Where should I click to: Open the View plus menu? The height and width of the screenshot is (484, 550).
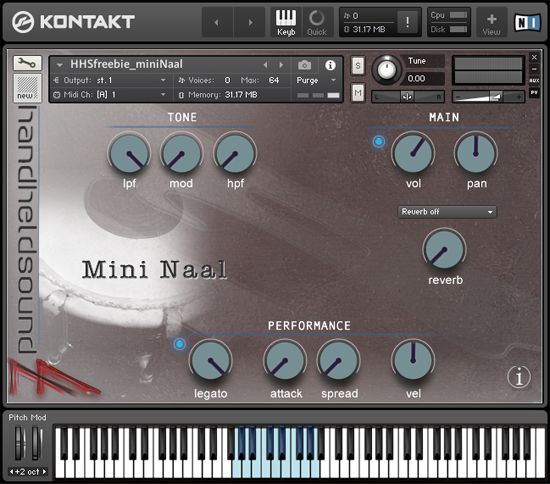tap(491, 23)
